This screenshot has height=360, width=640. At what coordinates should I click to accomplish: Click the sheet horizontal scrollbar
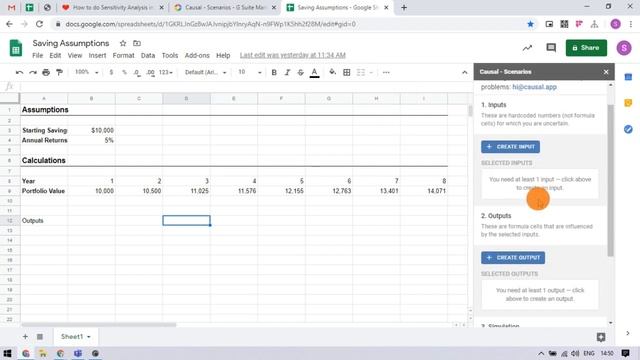[99, 325]
